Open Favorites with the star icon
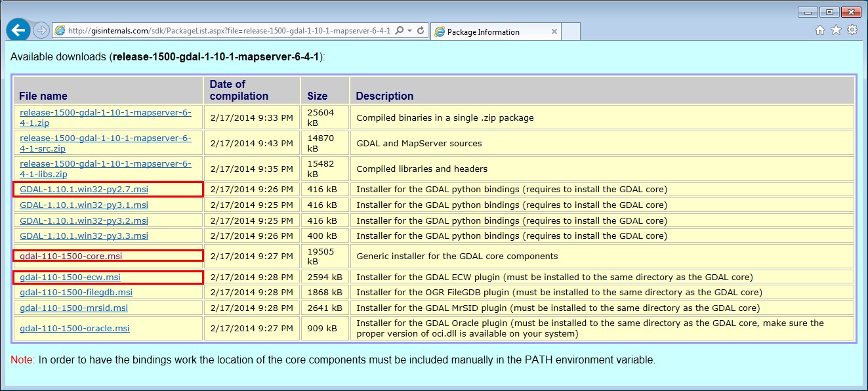Image resolution: width=868 pixels, height=391 pixels. coord(836,30)
